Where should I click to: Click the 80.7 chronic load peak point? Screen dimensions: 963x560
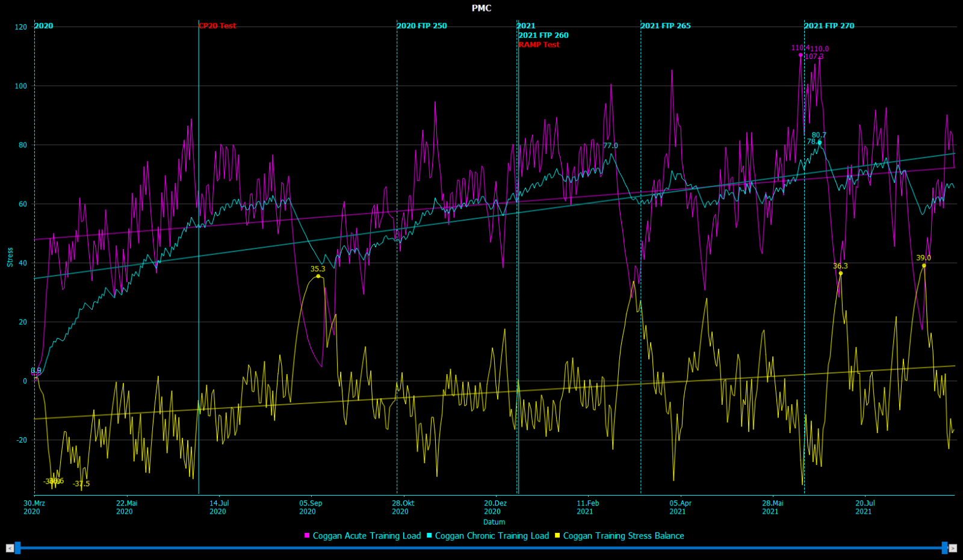click(819, 143)
